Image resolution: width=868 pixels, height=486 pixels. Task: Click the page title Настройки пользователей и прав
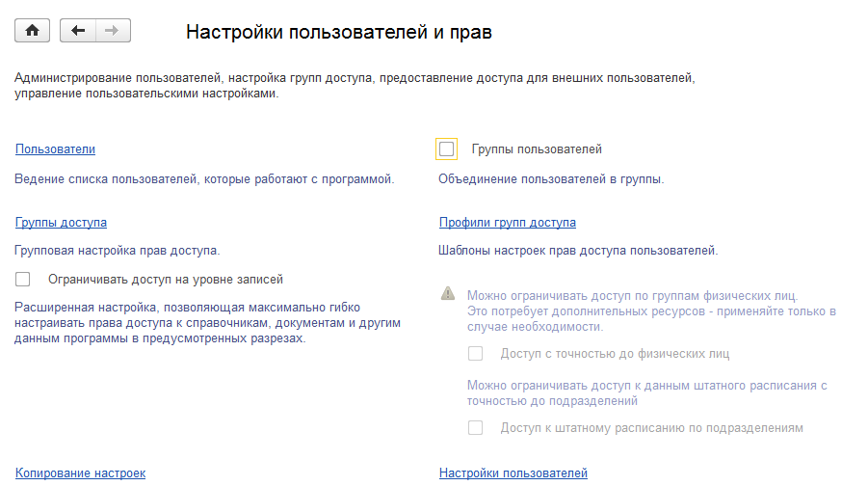point(338,32)
